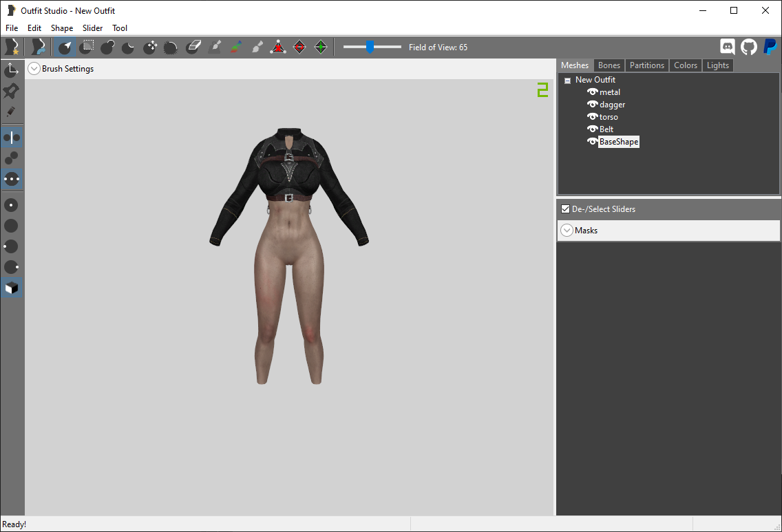This screenshot has height=532, width=782.
Task: Select the Belt mesh name
Action: [606, 129]
